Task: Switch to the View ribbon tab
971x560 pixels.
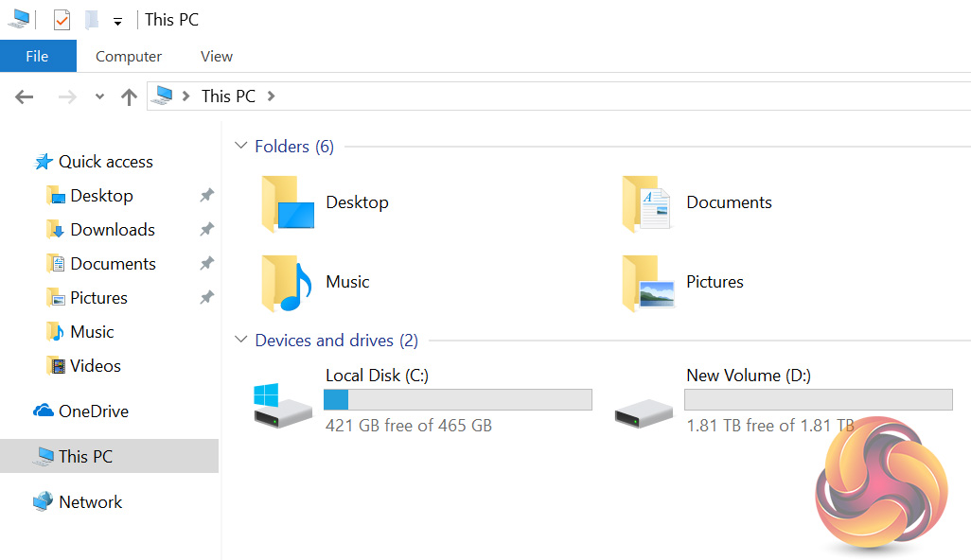Action: [216, 57]
